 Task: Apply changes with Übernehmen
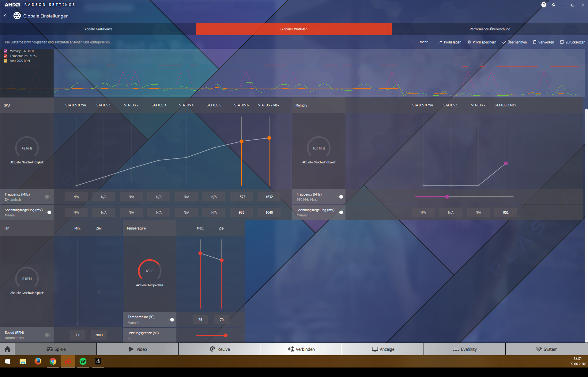(x=514, y=42)
